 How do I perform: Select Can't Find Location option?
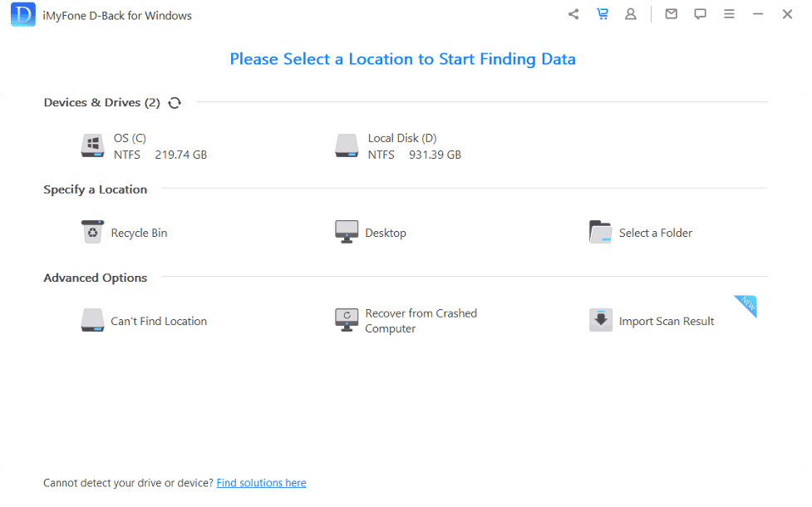tap(143, 320)
